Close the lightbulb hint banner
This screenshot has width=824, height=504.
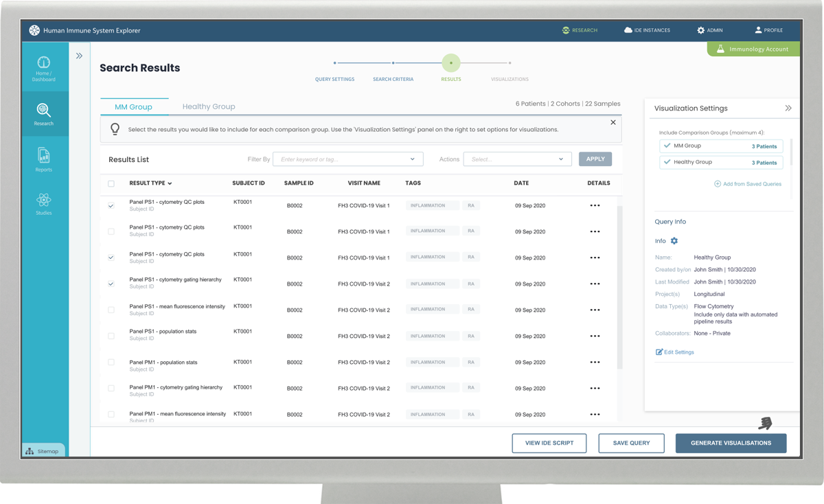tap(613, 122)
